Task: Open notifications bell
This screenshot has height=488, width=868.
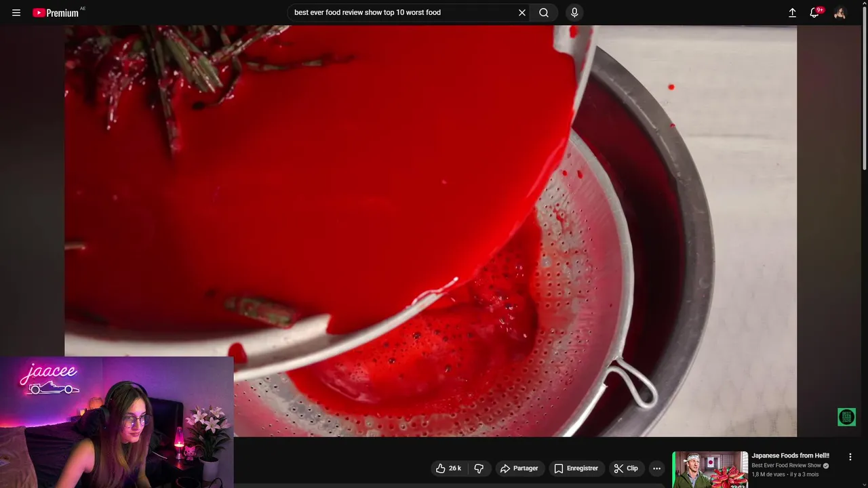Action: click(815, 12)
